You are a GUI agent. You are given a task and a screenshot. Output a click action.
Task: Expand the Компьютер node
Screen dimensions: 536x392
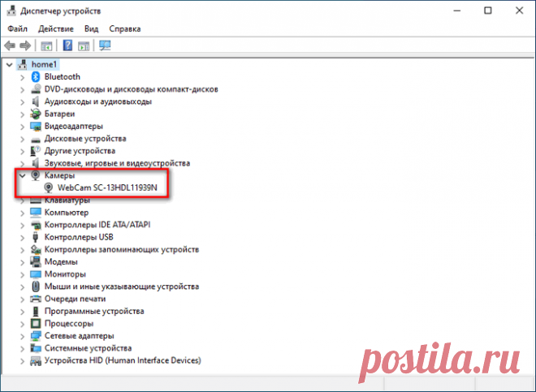click(23, 213)
